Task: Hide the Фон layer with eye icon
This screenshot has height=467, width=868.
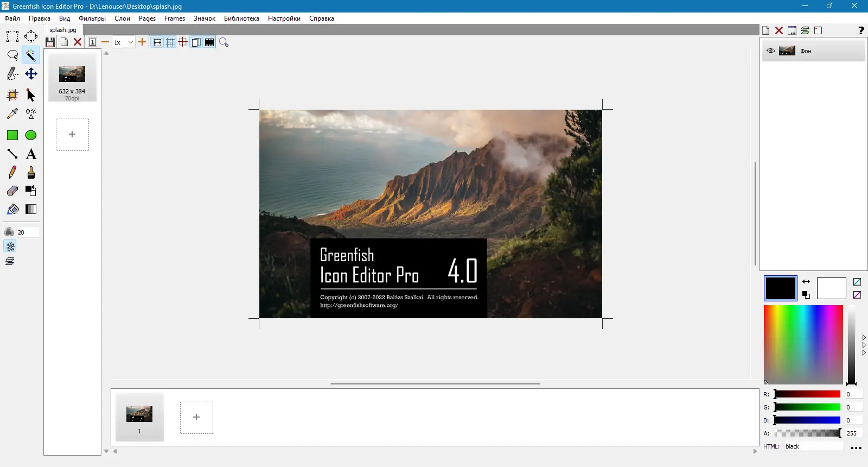Action: (x=770, y=51)
